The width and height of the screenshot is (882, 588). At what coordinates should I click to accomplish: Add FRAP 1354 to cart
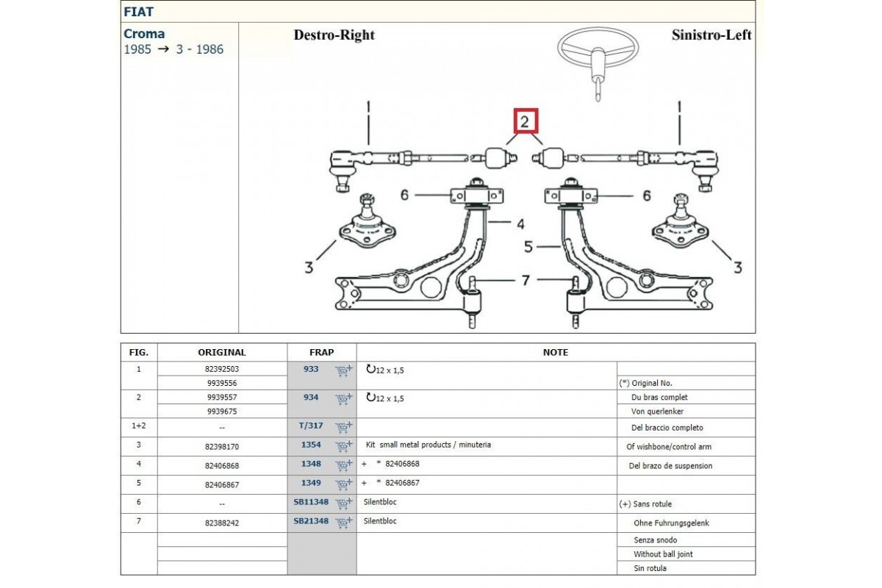pyautogui.click(x=344, y=446)
